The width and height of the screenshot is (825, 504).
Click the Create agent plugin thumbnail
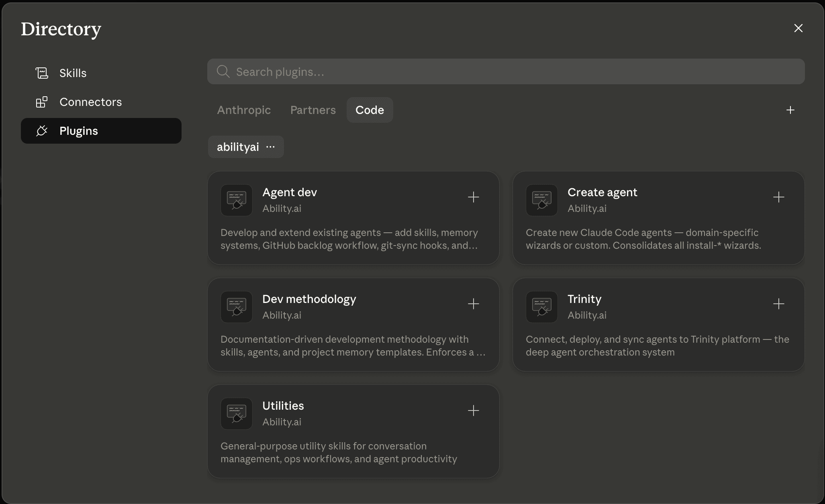[542, 200]
